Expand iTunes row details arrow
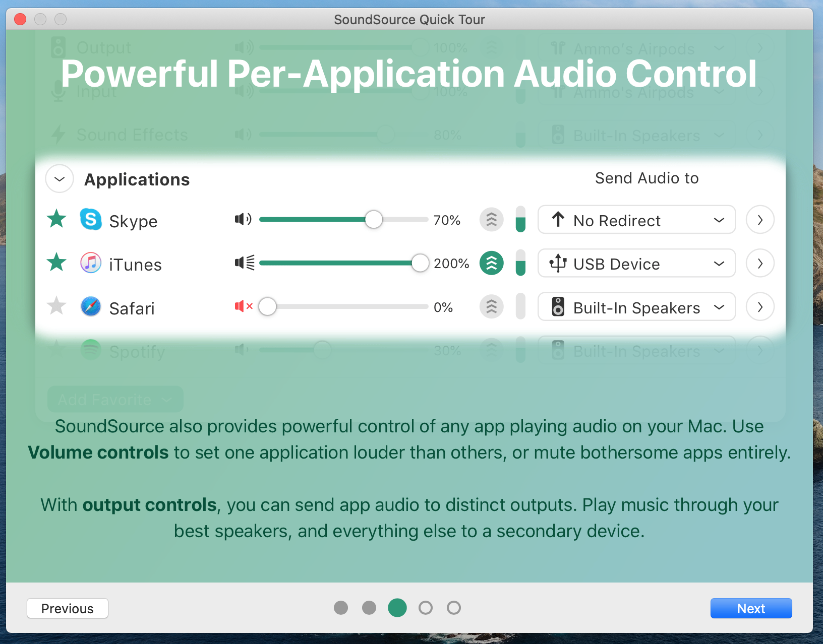 point(760,263)
